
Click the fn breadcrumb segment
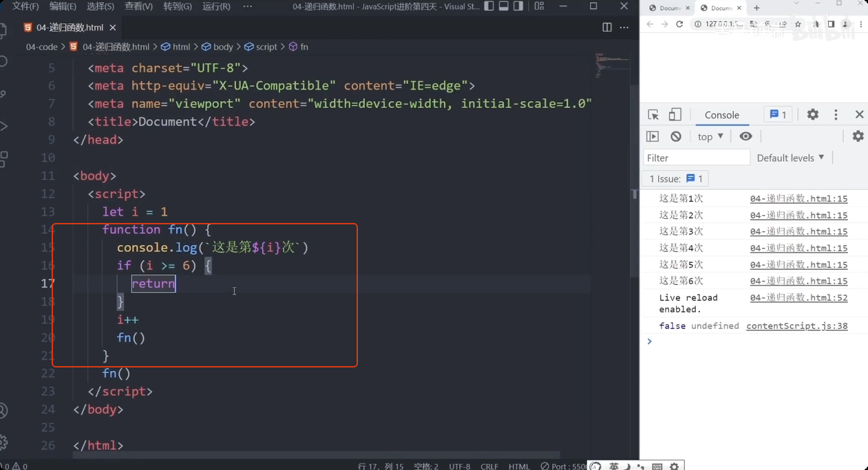(x=299, y=47)
